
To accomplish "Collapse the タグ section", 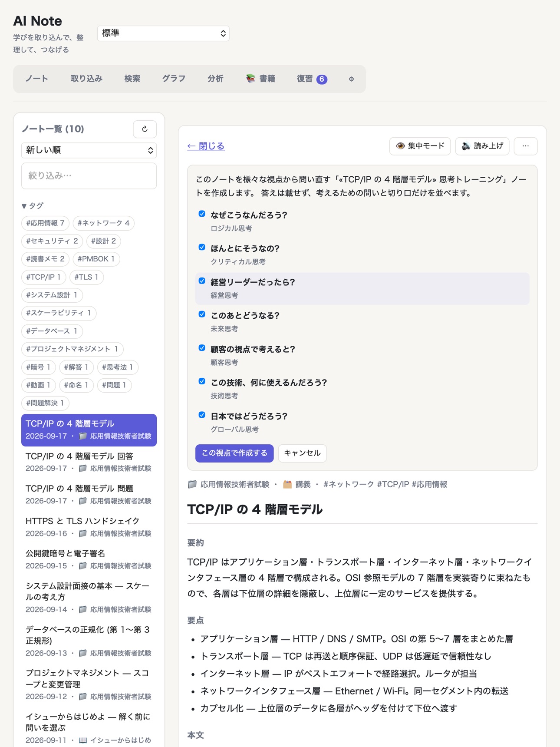I will (33, 206).
